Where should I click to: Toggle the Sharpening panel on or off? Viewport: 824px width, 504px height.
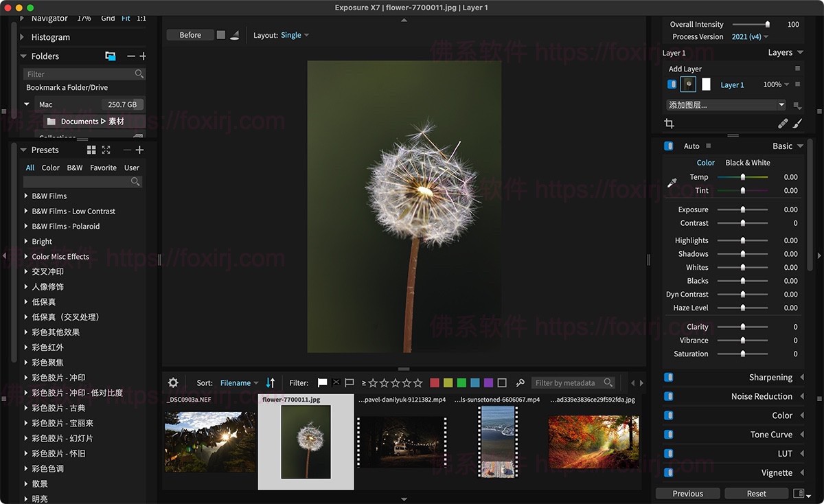(x=667, y=377)
